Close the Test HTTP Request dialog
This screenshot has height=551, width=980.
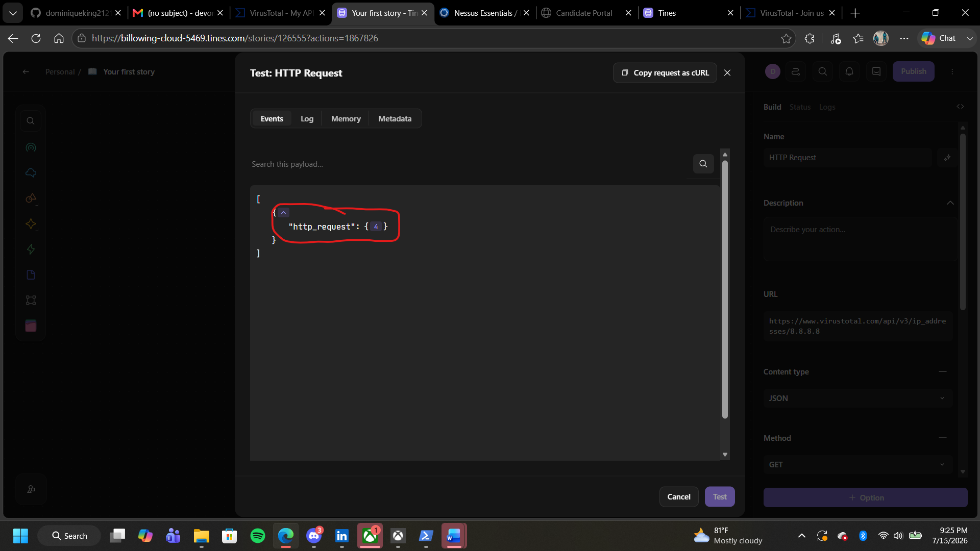[727, 73]
